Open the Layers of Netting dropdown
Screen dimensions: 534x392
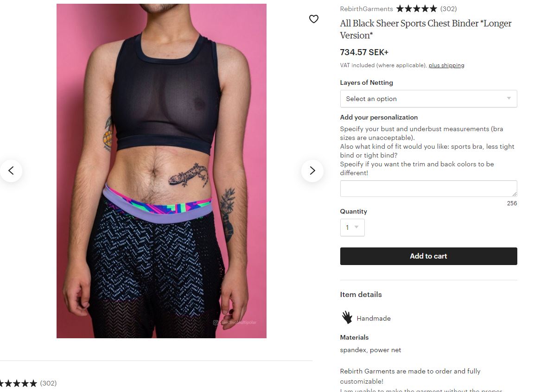(428, 99)
